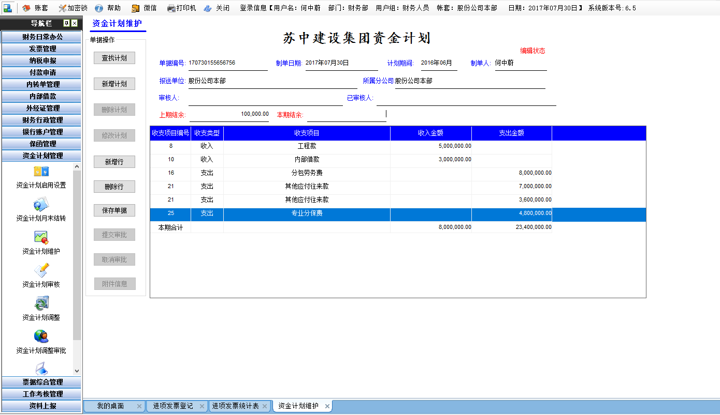This screenshot has height=415, width=720.
Task: Click the 删除行 button
Action: pyautogui.click(x=114, y=186)
